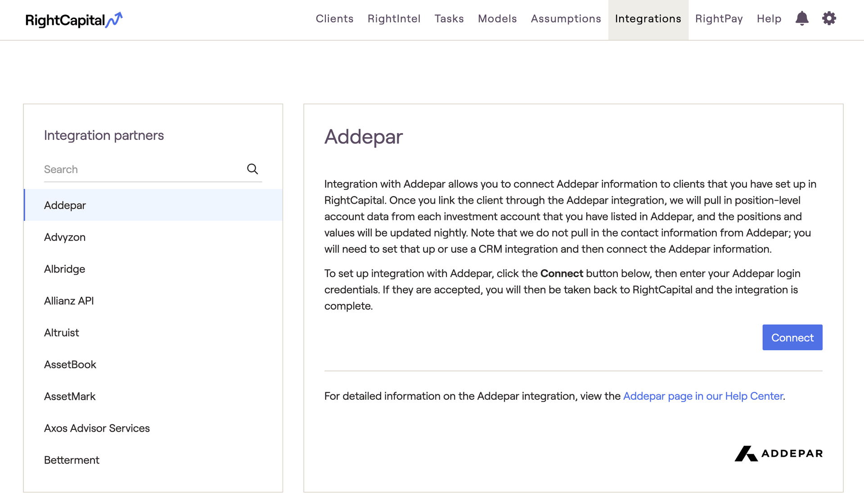Open Altruist integration

(x=153, y=333)
